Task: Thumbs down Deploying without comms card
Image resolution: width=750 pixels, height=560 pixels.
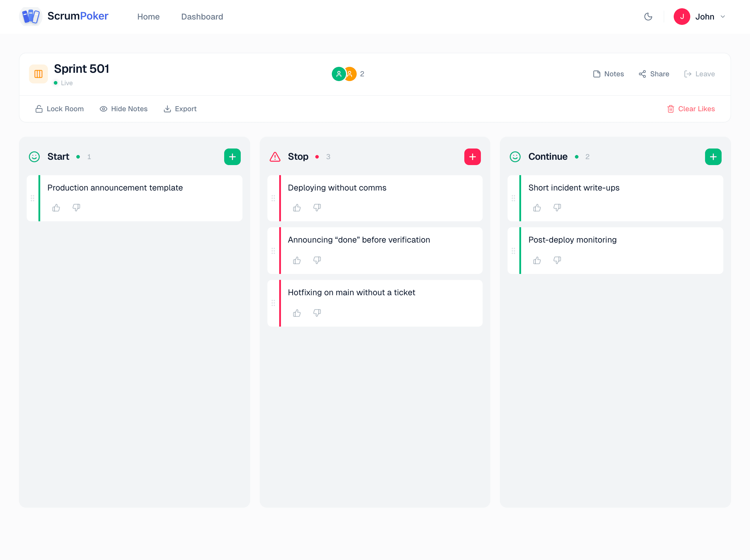Action: [x=317, y=208]
